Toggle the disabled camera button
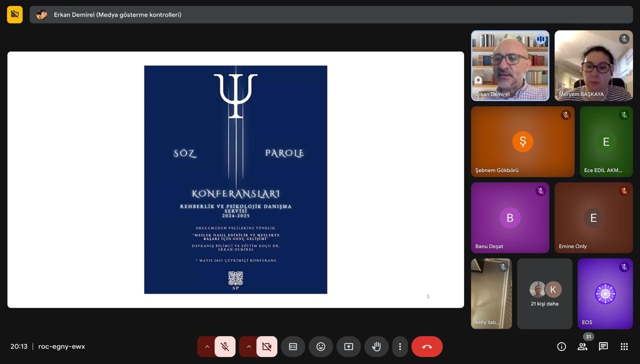This screenshot has height=364, width=640. 266,347
